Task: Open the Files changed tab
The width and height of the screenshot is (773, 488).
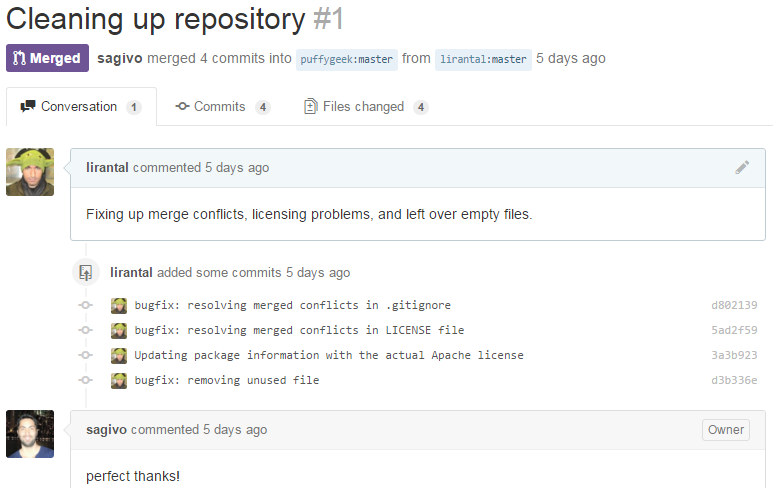Action: (x=365, y=107)
